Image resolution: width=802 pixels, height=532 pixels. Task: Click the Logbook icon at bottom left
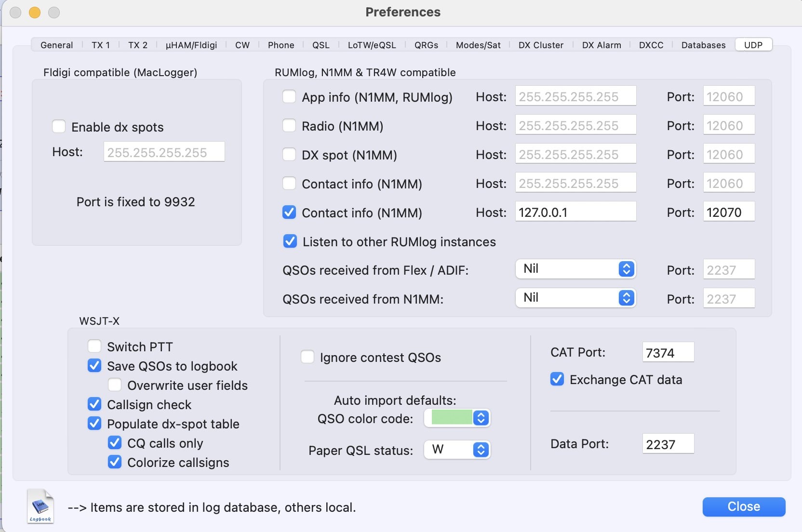(x=40, y=506)
